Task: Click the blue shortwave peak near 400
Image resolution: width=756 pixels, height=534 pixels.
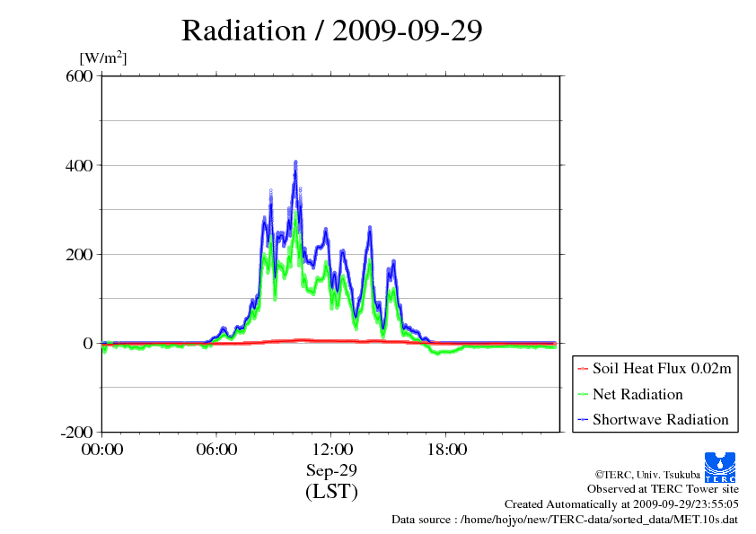Action: (x=295, y=164)
